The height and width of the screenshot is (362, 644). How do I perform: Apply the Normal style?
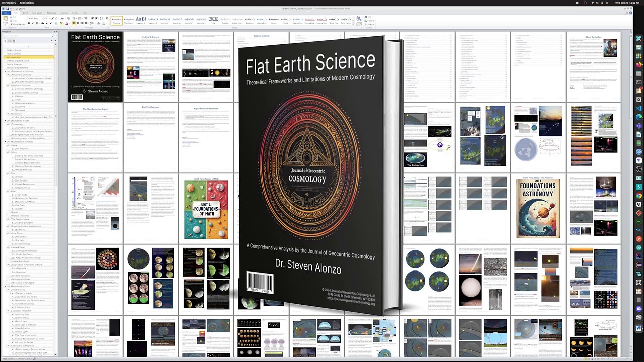click(x=116, y=21)
